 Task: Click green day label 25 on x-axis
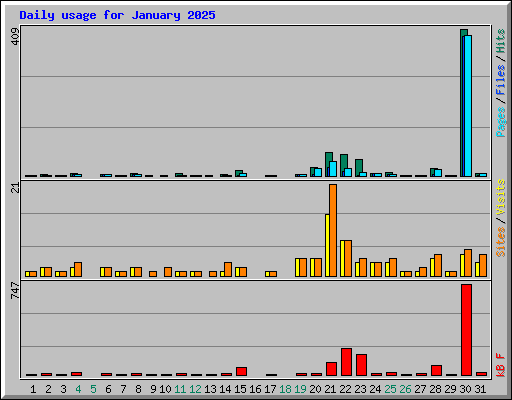pyautogui.click(x=390, y=389)
